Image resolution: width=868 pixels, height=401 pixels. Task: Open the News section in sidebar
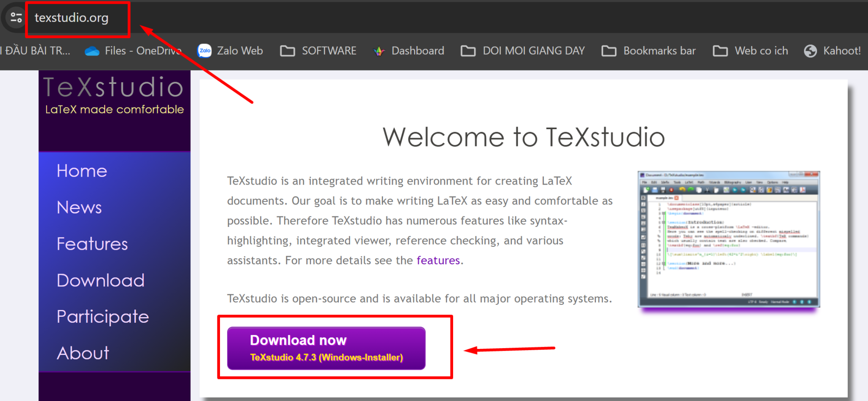point(79,207)
